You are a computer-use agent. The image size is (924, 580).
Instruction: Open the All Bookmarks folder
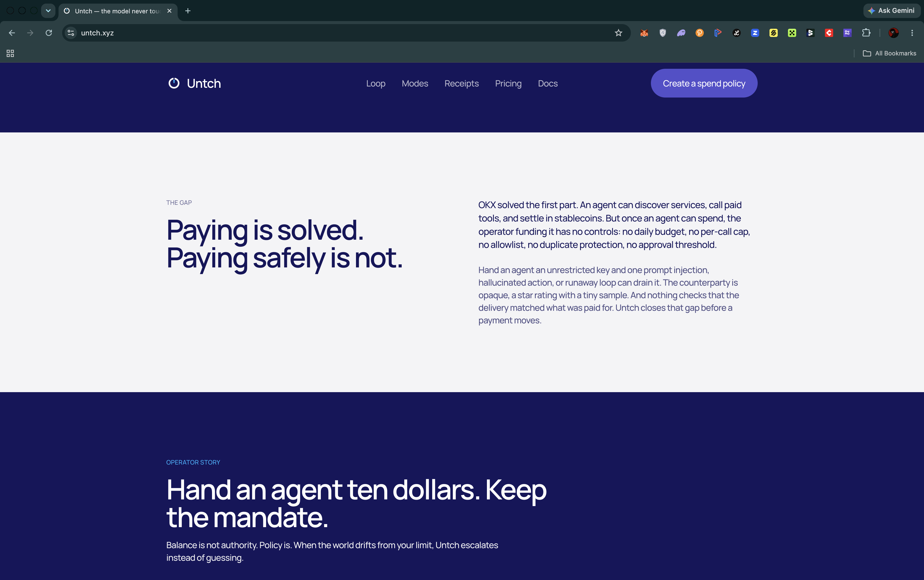(x=890, y=53)
